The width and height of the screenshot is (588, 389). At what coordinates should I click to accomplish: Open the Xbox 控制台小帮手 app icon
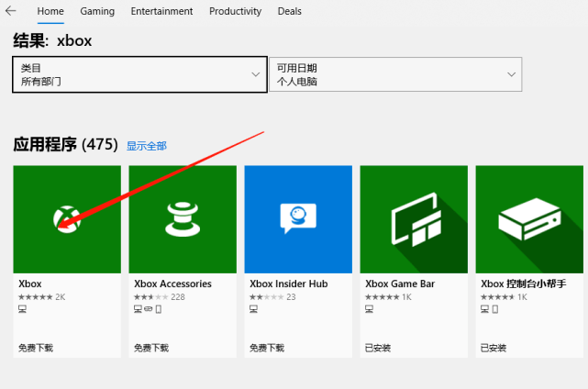tap(529, 219)
